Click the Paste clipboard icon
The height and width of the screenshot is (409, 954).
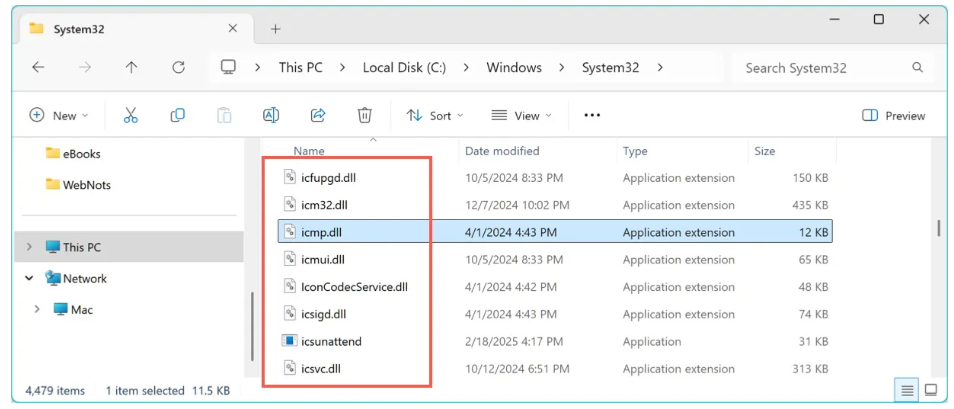pyautogui.click(x=224, y=115)
